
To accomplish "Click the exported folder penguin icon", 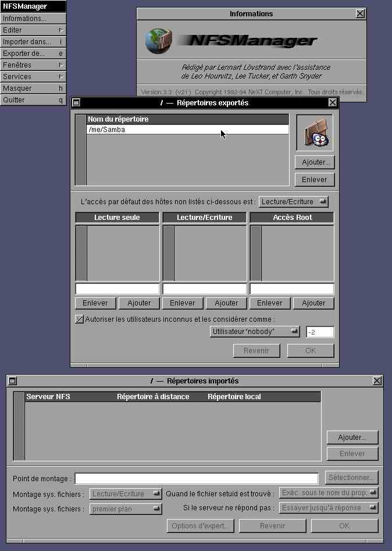I will point(315,133).
